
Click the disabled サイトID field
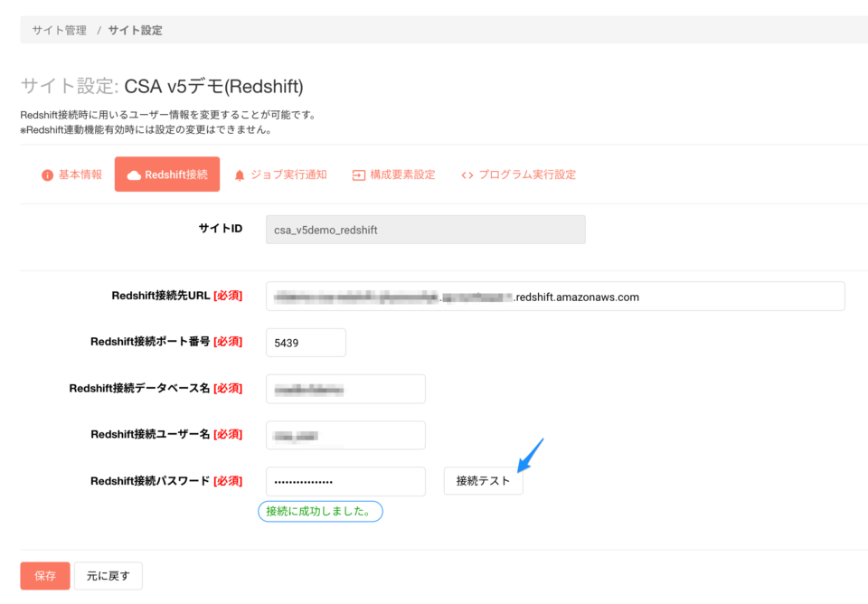click(425, 229)
